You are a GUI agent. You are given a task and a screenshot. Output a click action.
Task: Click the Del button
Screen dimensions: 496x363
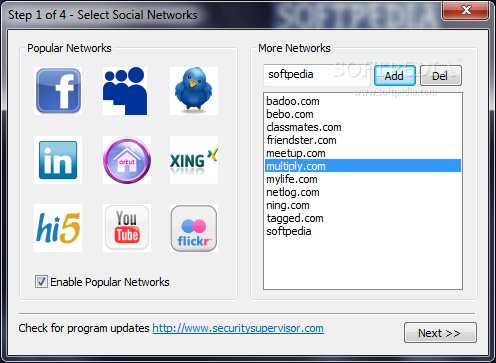pos(441,76)
